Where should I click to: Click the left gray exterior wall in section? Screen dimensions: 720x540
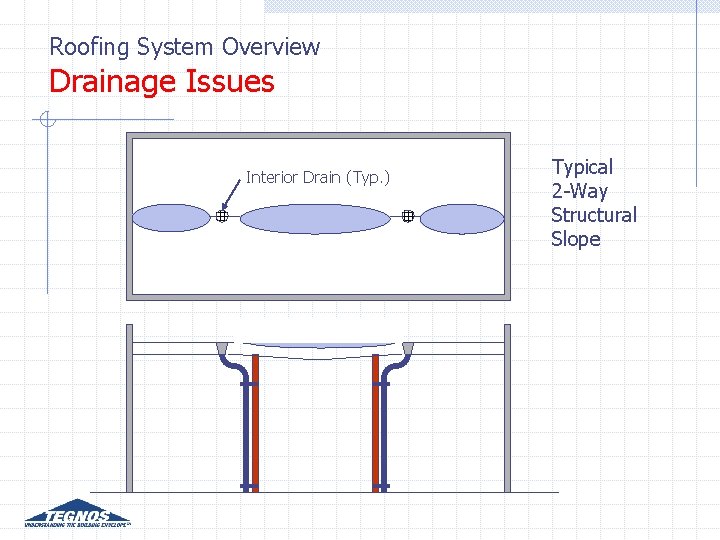[129, 408]
